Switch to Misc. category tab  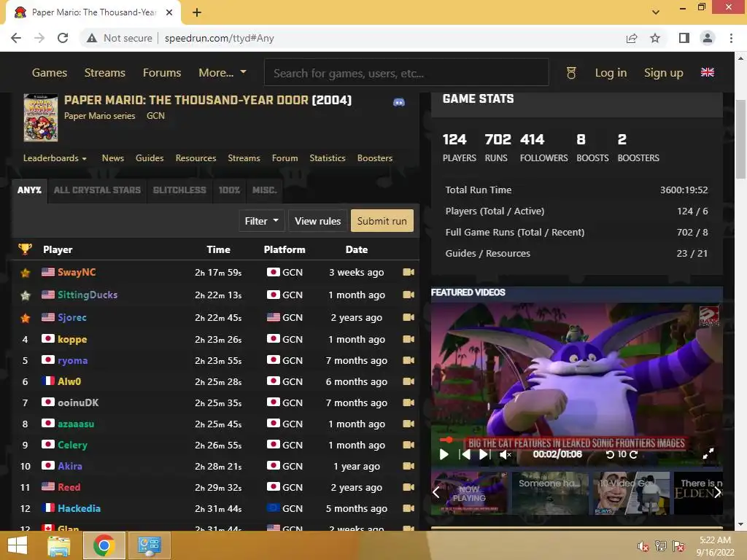(264, 190)
